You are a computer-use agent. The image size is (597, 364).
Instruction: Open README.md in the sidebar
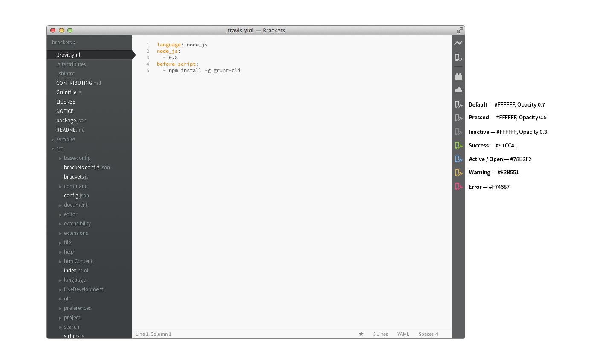tap(70, 130)
